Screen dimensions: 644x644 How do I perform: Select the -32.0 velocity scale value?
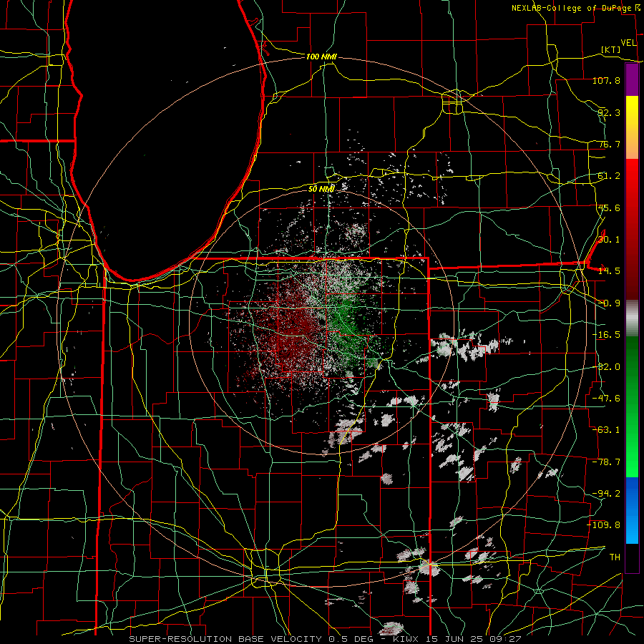[606, 366]
